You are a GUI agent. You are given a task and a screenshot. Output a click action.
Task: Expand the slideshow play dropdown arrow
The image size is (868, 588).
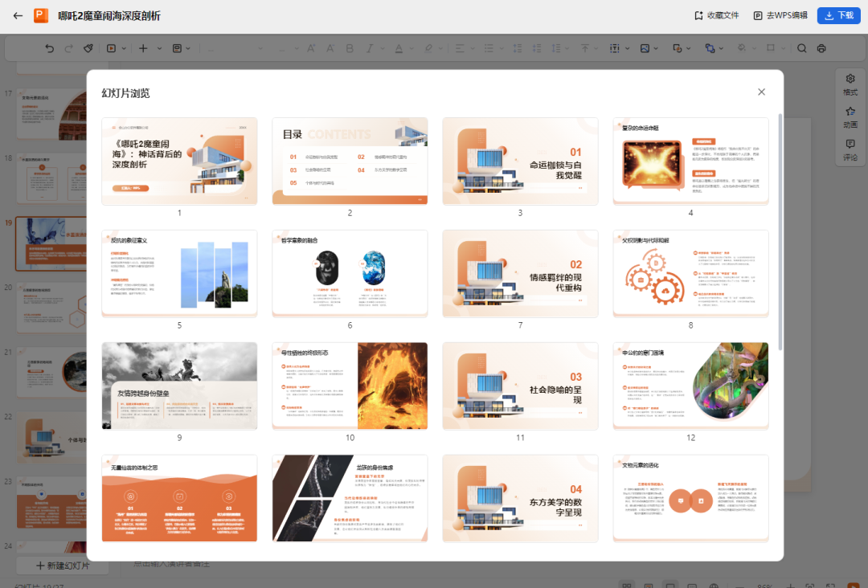(x=124, y=49)
